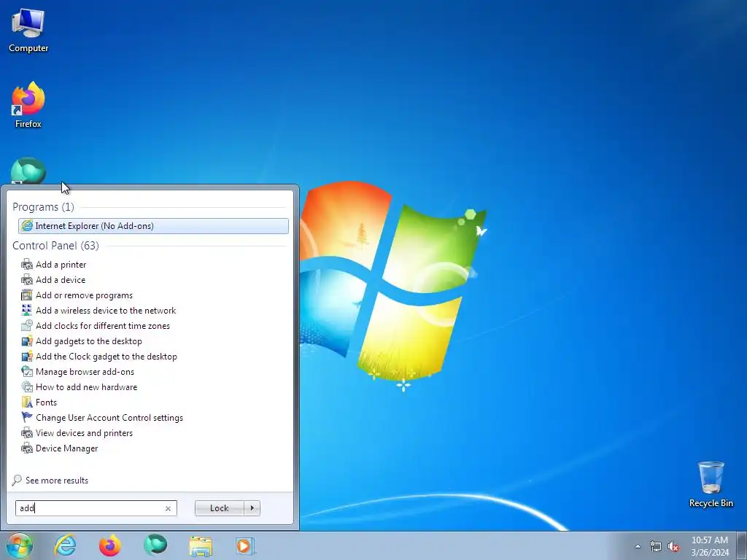Click the Internet Explorer result's IE icon
The height and width of the screenshot is (560, 747).
click(27, 226)
